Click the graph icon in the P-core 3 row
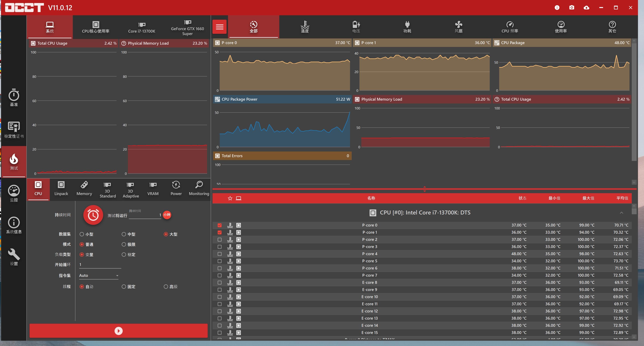The height and width of the screenshot is (346, 644). pyautogui.click(x=239, y=246)
